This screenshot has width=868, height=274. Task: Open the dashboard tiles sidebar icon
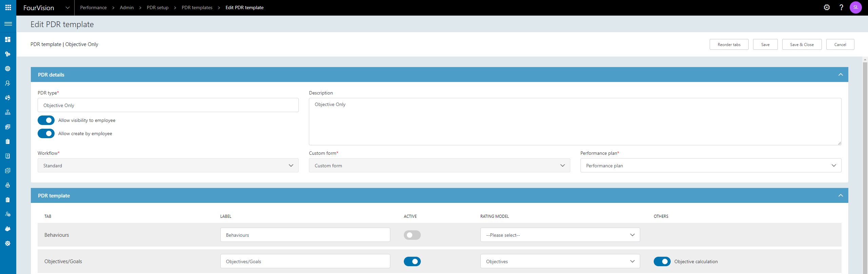[8, 40]
